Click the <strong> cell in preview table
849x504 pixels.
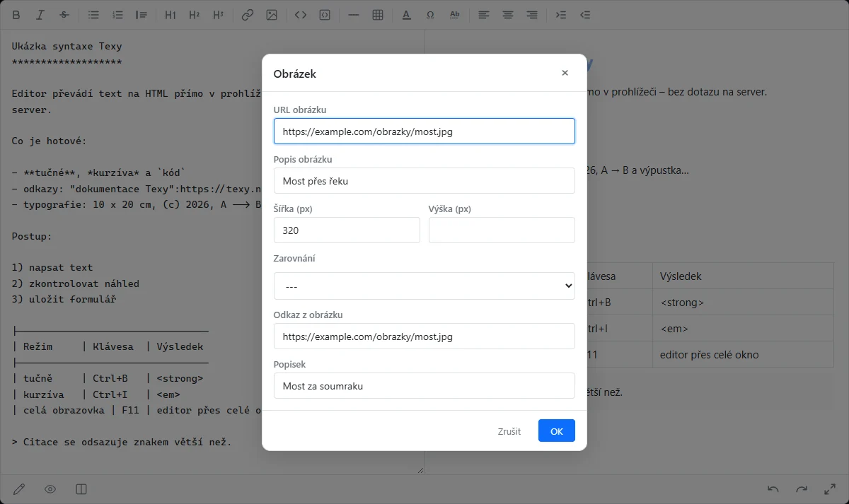pyautogui.click(x=743, y=302)
